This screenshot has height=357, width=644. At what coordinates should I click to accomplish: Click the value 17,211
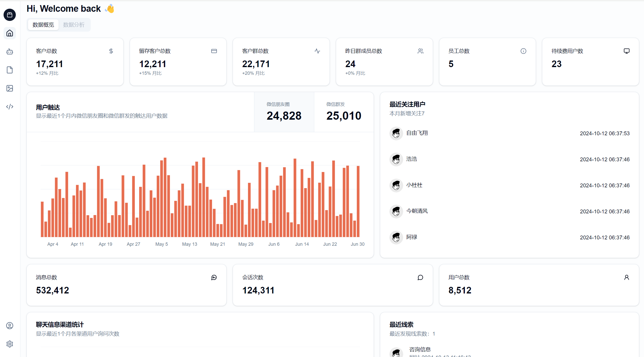point(49,64)
